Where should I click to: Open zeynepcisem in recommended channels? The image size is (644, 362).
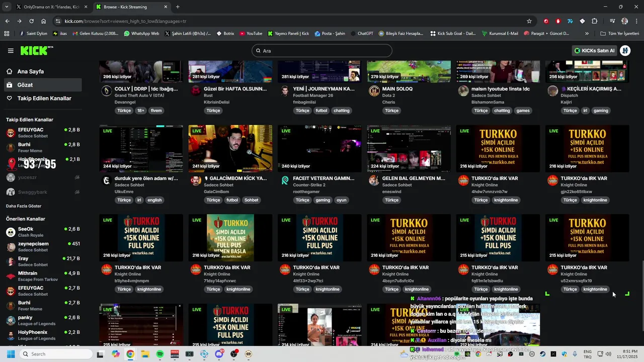click(x=43, y=246)
